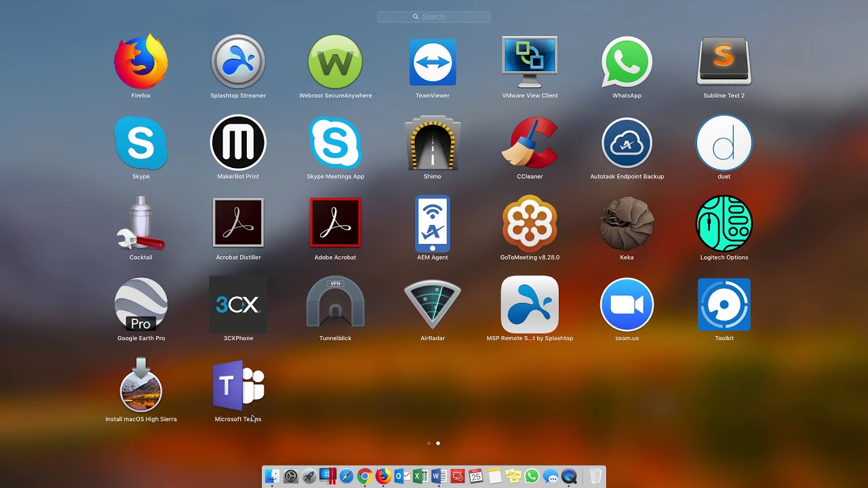Open Safari in the Dock

(347, 476)
